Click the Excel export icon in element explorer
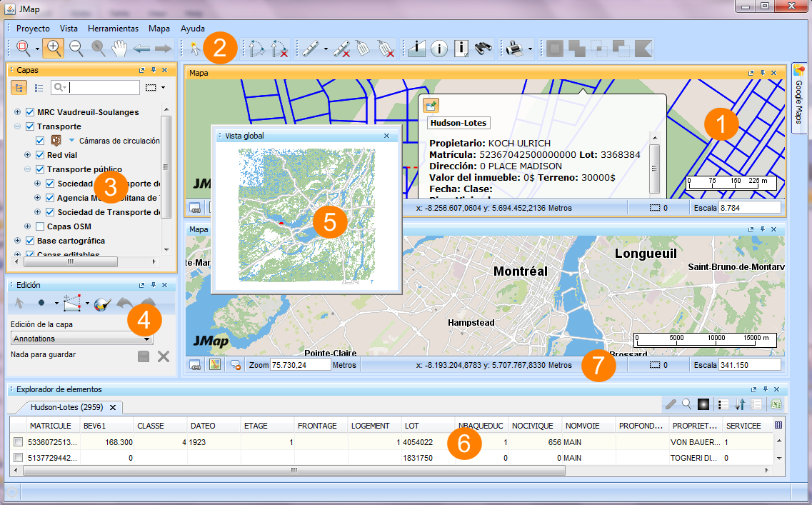The width and height of the screenshot is (812, 505). 776,404
